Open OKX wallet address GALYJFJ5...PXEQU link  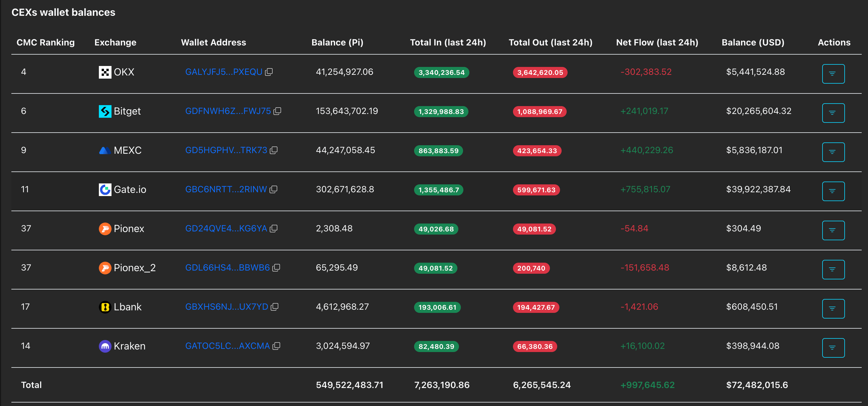(224, 72)
